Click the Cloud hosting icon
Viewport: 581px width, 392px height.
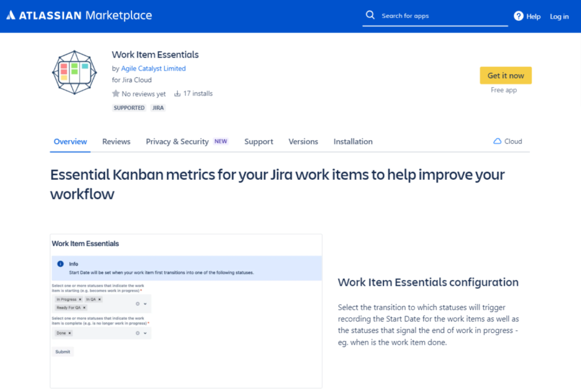[x=497, y=141]
